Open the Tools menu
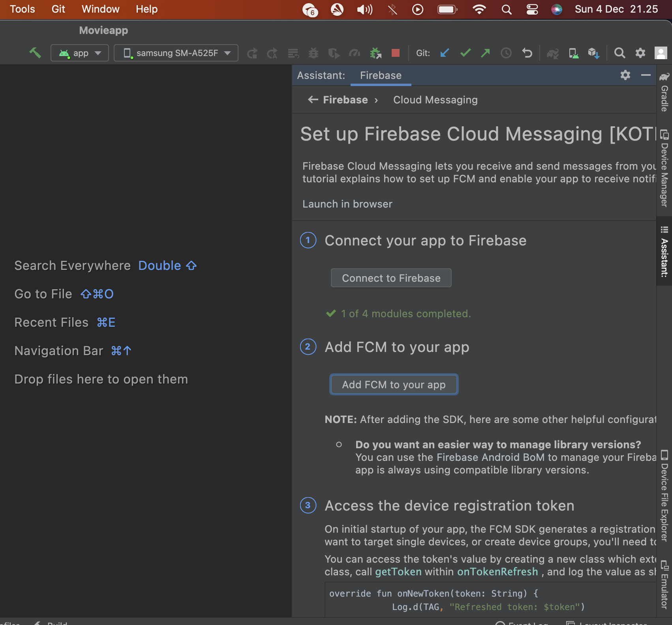This screenshot has height=625, width=672. [x=23, y=9]
